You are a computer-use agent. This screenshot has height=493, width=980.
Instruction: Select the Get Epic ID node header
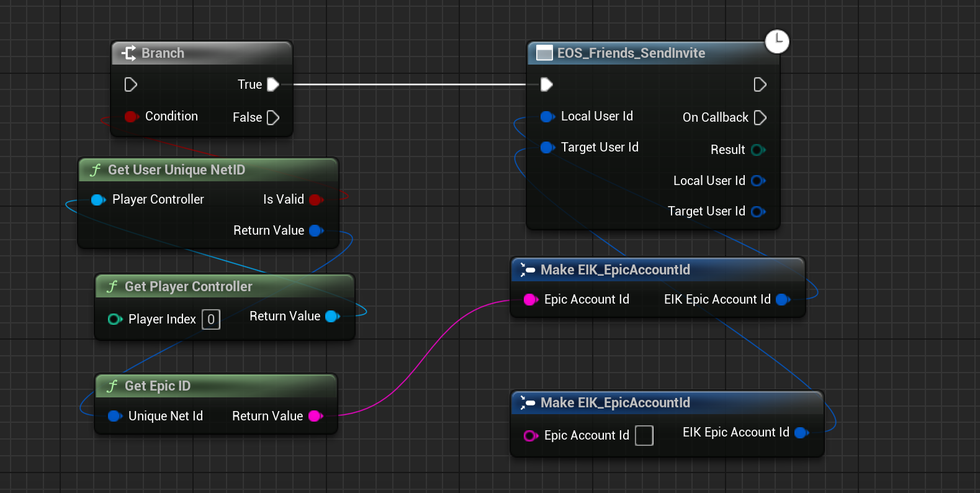pyautogui.click(x=215, y=386)
